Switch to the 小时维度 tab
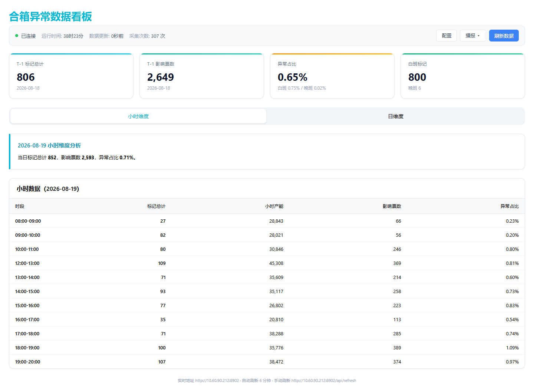The image size is (534, 392). [138, 116]
